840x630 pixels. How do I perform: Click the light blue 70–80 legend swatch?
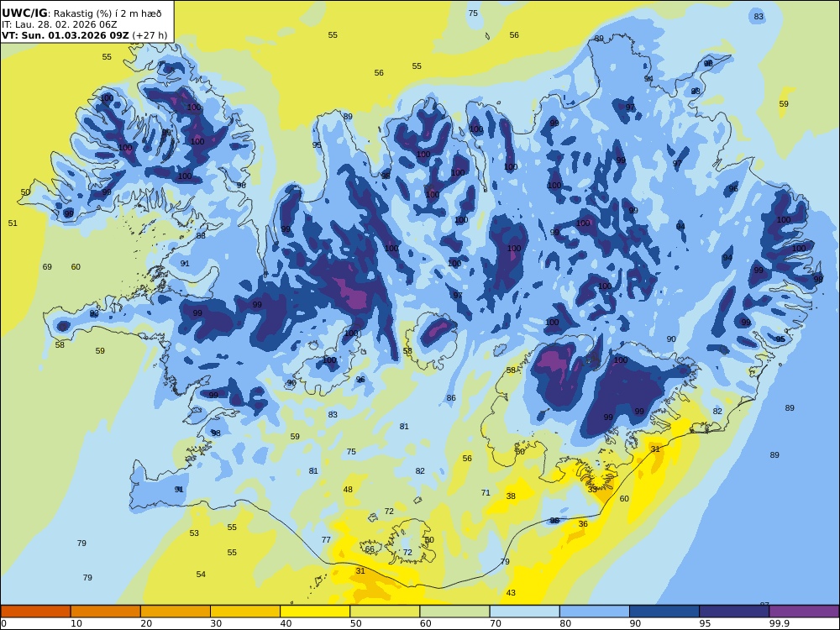tap(524, 612)
